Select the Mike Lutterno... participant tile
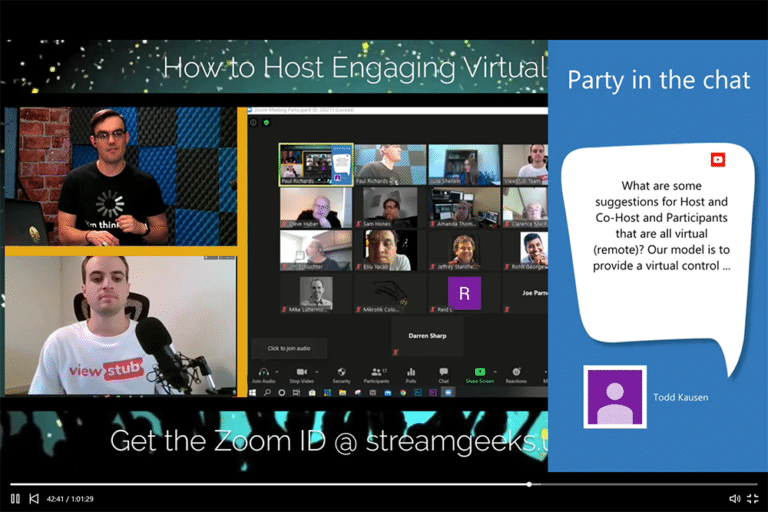 (316, 293)
